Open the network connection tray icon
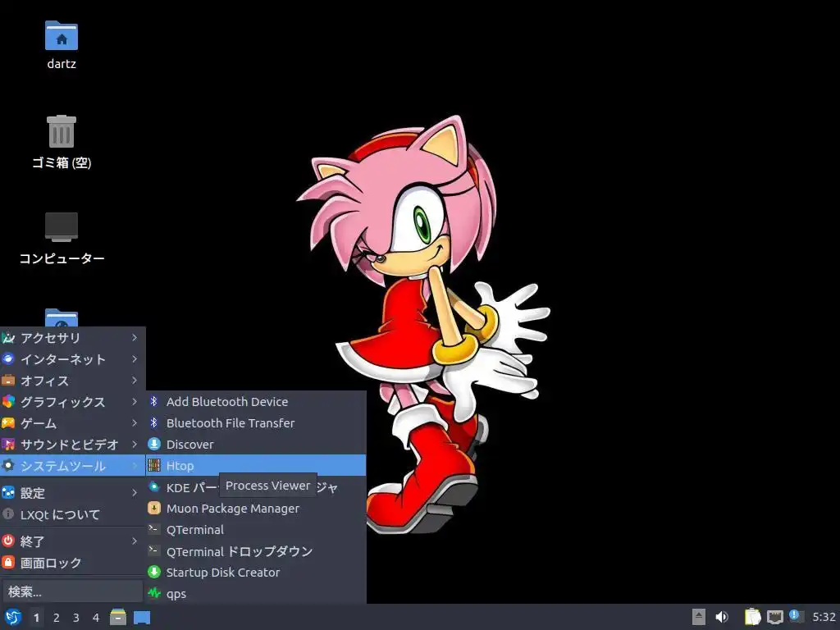Image resolution: width=840 pixels, height=630 pixels. [774, 617]
